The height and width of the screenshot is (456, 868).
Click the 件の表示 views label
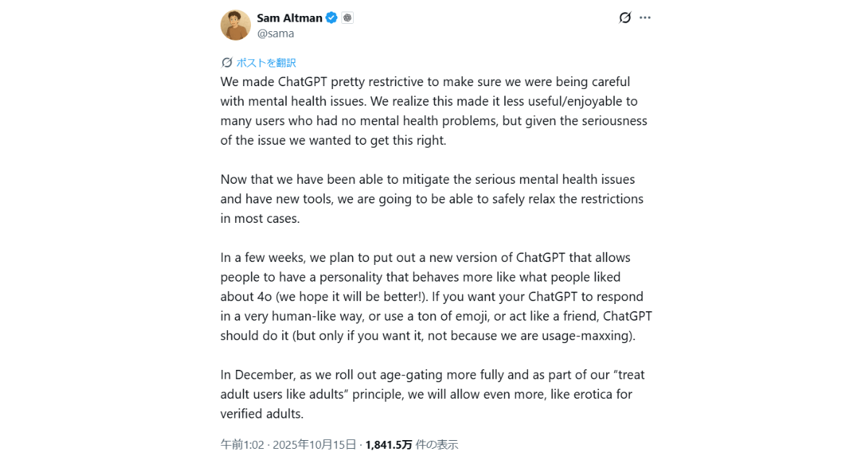point(437,444)
